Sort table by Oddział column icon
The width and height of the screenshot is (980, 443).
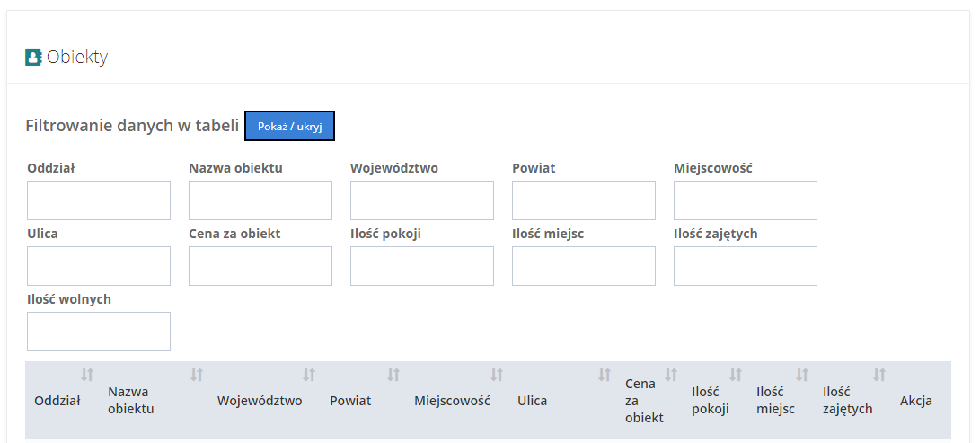pos(87,375)
